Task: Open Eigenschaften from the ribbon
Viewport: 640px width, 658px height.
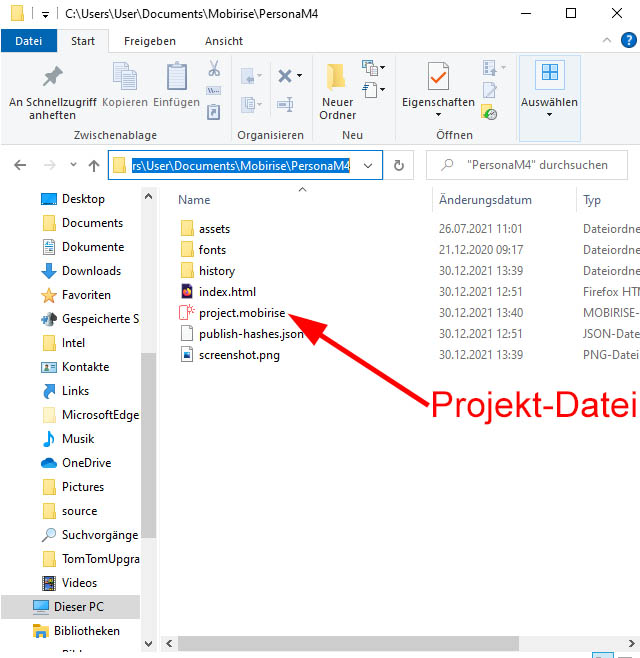Action: coord(438,79)
